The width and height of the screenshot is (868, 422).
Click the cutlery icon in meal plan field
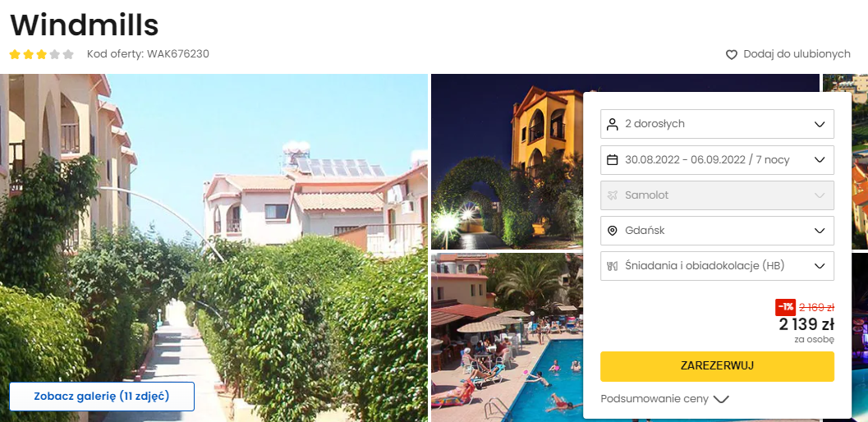coord(613,266)
